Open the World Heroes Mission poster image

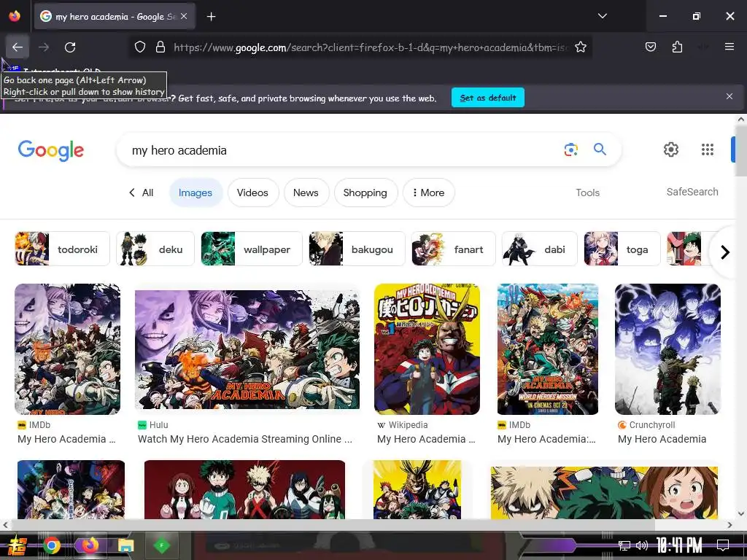(x=548, y=349)
